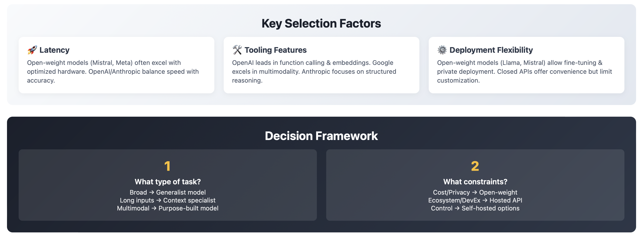Click the Latency card title
The image size is (644, 238).
pyautogui.click(x=55, y=50)
